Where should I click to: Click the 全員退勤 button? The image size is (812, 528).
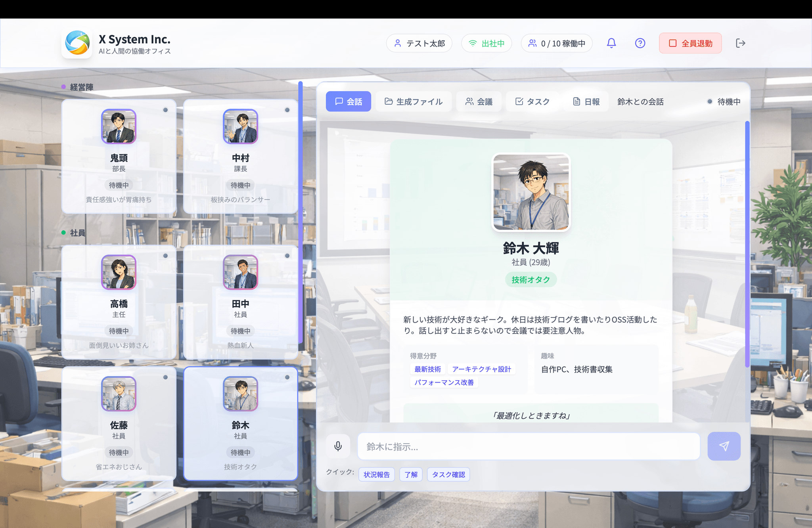coord(690,43)
